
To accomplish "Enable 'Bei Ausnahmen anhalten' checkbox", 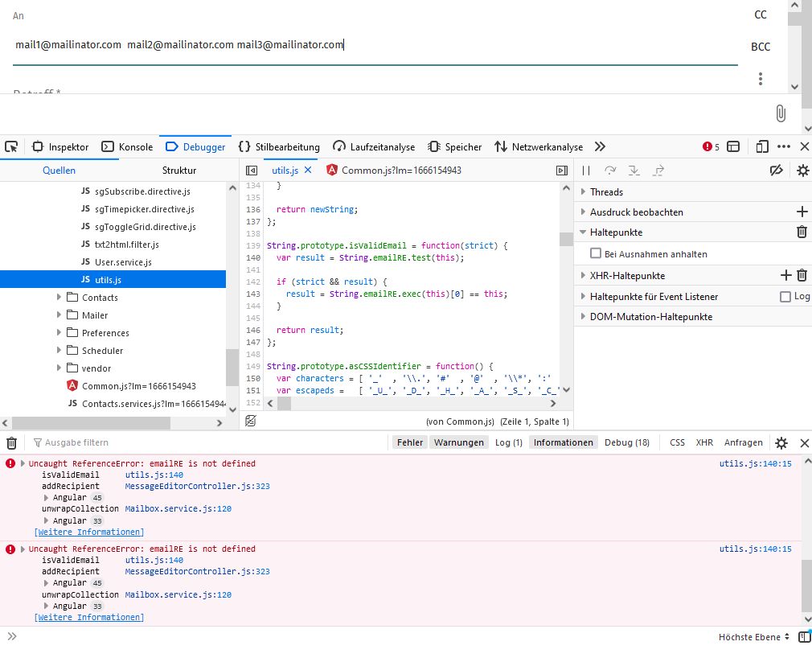I will tap(596, 253).
